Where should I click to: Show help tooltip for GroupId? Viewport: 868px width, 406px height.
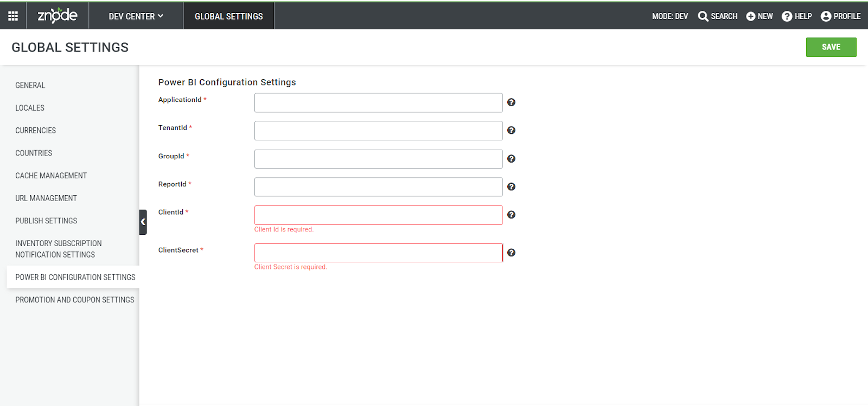tap(511, 158)
